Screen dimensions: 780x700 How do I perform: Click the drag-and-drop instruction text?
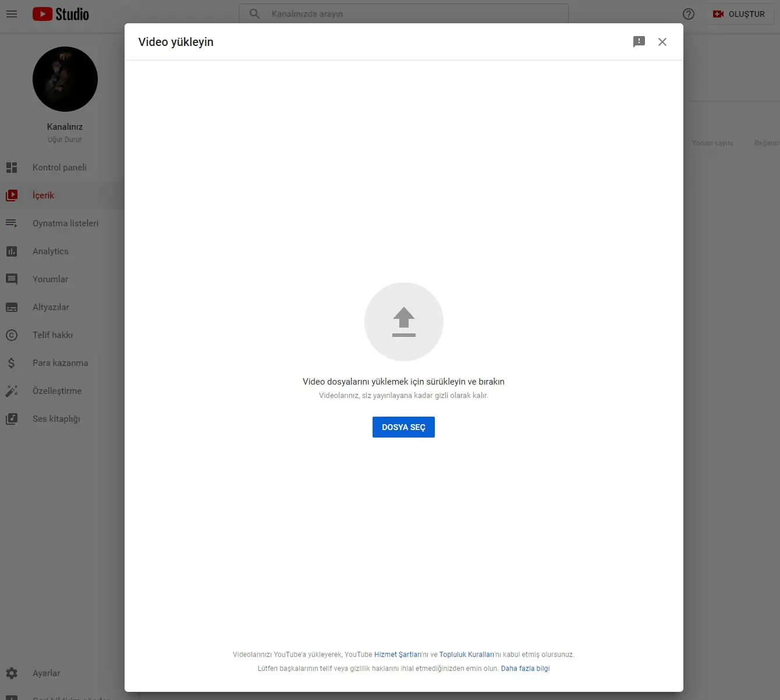point(403,382)
